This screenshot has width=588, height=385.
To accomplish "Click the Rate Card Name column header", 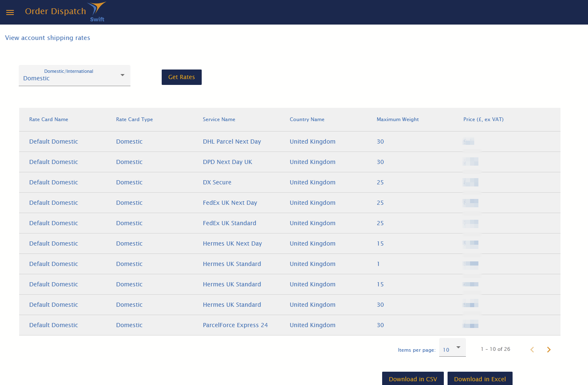I will (49, 119).
